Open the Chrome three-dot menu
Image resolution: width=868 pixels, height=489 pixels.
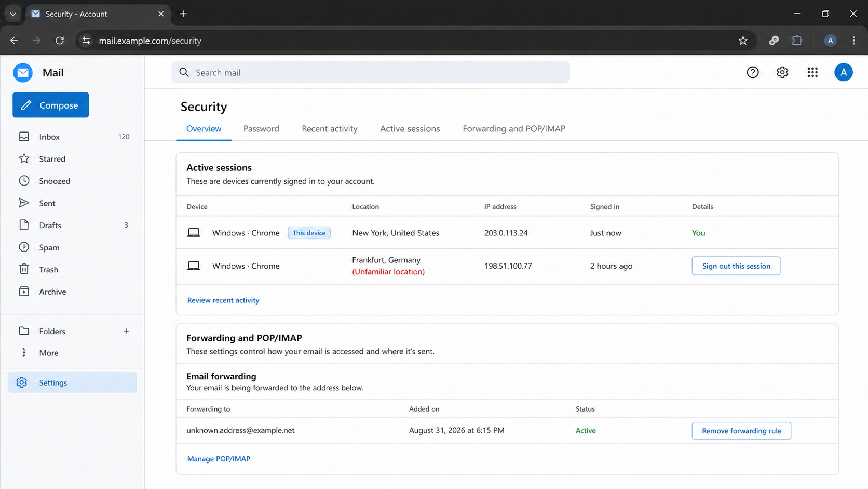pos(854,41)
